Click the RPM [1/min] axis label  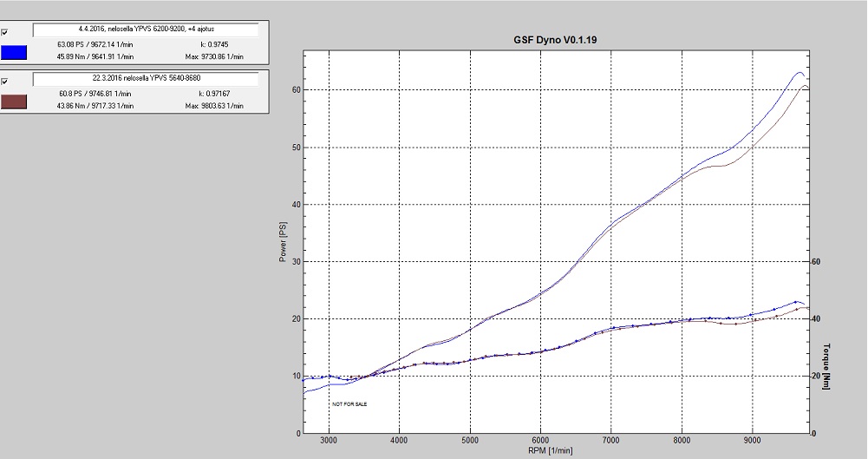click(547, 450)
